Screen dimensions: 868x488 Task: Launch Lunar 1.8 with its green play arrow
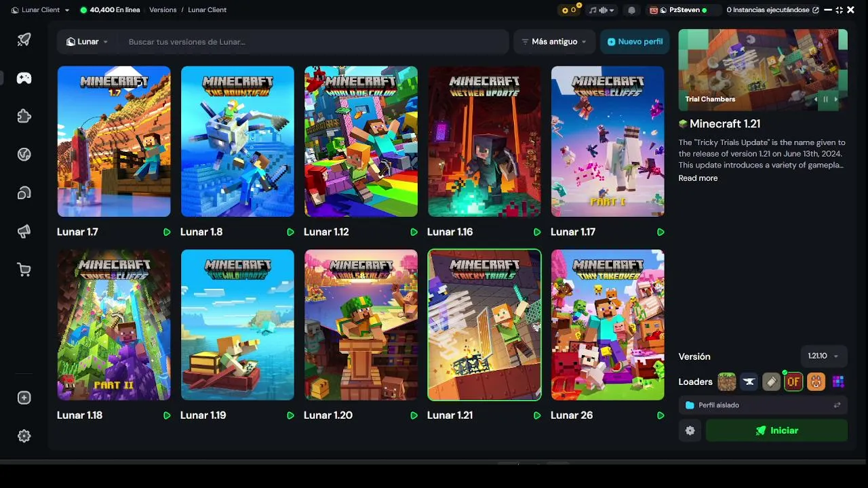point(290,232)
